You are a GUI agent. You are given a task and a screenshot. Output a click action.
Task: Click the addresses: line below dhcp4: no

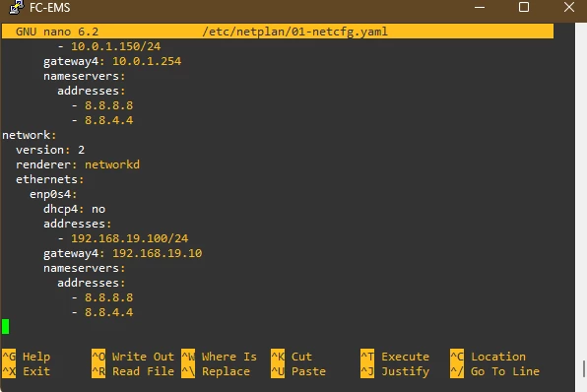pyautogui.click(x=78, y=224)
